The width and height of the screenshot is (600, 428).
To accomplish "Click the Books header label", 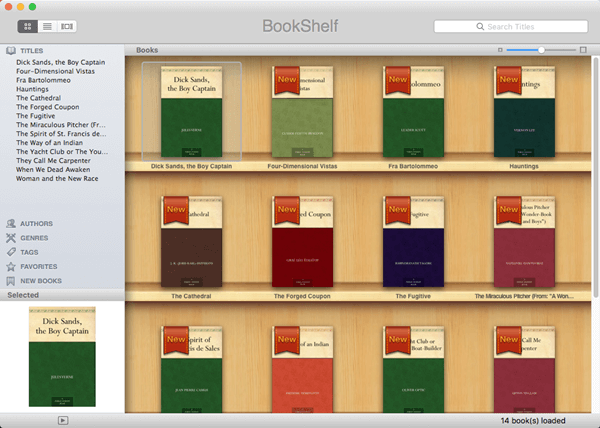I will pyautogui.click(x=147, y=50).
